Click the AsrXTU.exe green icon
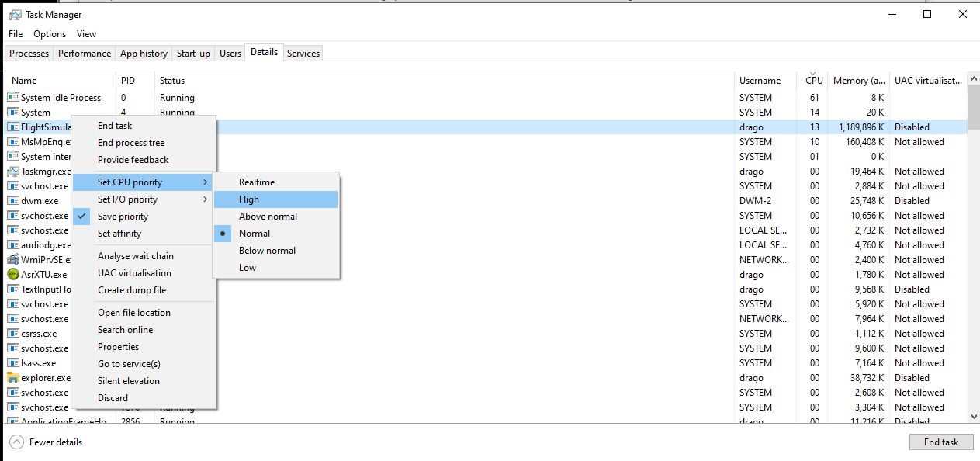 coord(12,274)
